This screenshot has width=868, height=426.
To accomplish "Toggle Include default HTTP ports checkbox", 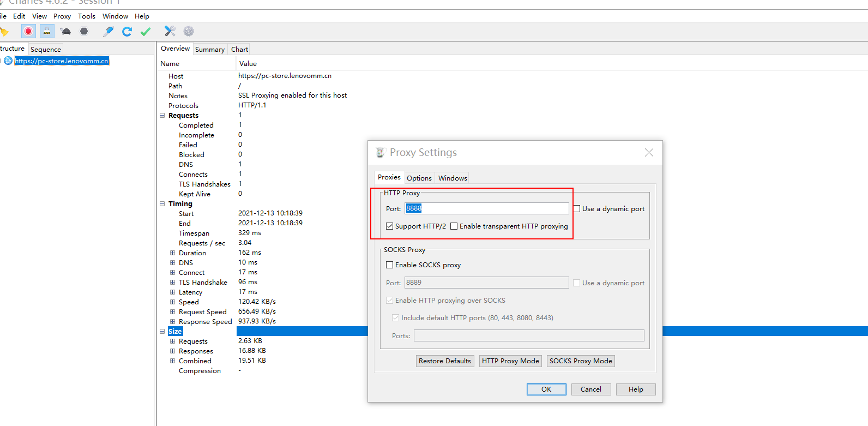I will (x=395, y=318).
